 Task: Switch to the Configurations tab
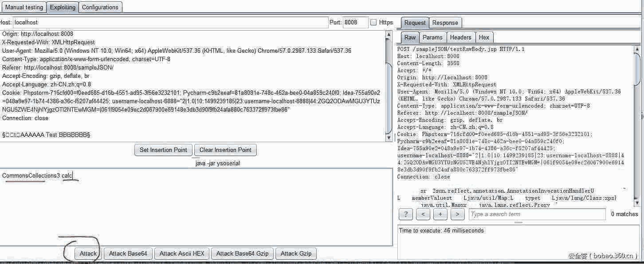[100, 7]
